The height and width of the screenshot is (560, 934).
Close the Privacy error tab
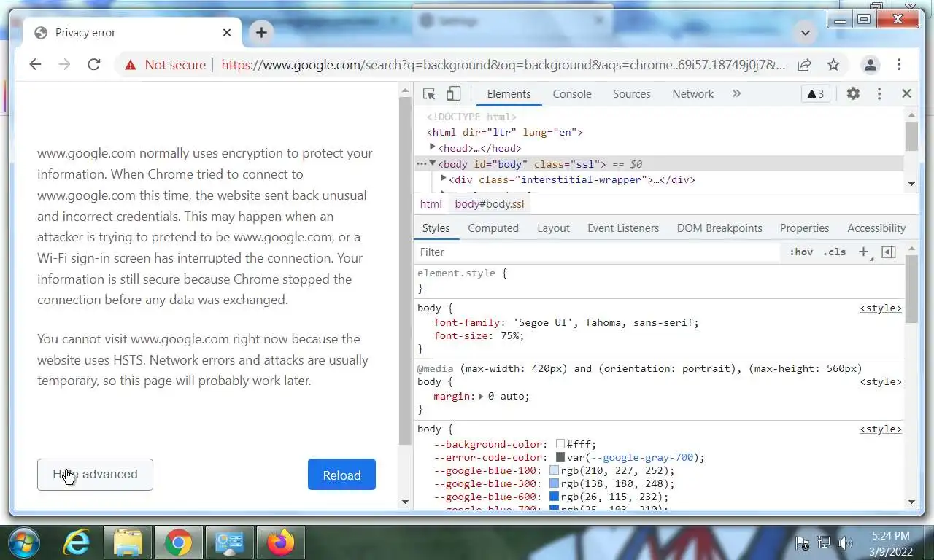[x=227, y=32]
